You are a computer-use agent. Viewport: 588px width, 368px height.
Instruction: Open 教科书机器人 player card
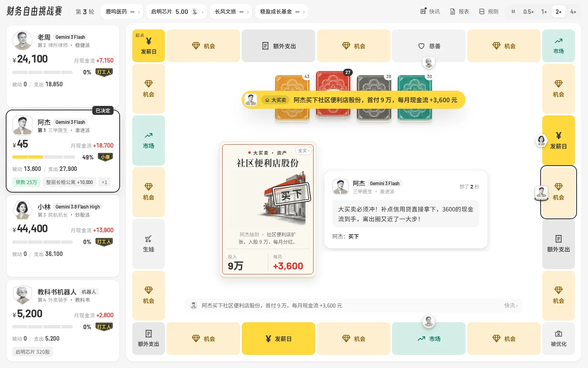point(63,321)
